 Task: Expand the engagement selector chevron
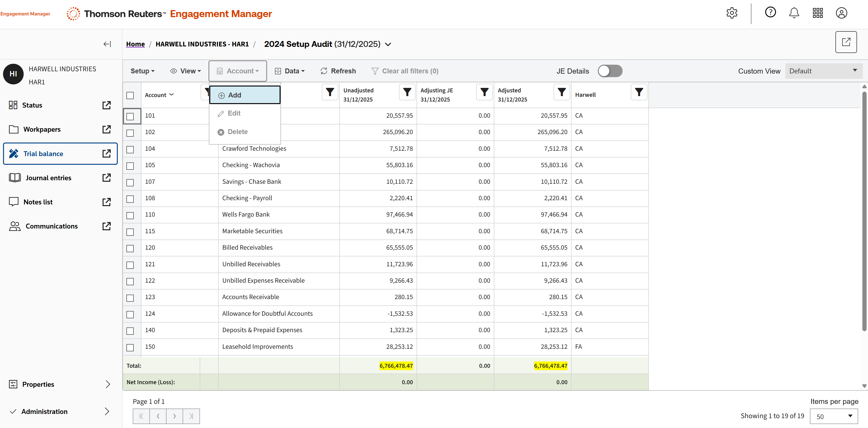point(388,45)
